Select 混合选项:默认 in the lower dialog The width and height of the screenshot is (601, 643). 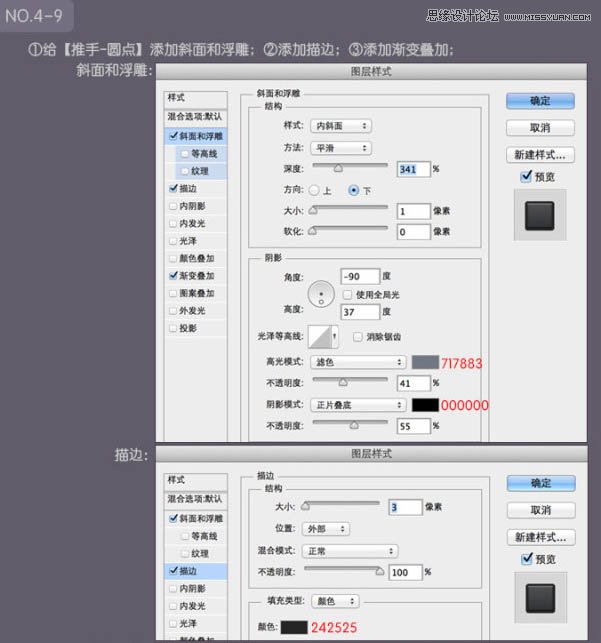(196, 499)
